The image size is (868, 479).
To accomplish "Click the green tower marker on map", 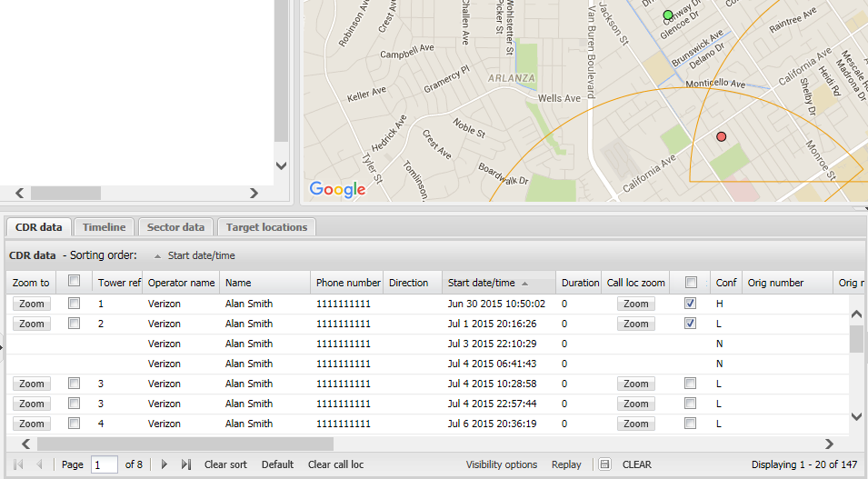I will point(668,15).
